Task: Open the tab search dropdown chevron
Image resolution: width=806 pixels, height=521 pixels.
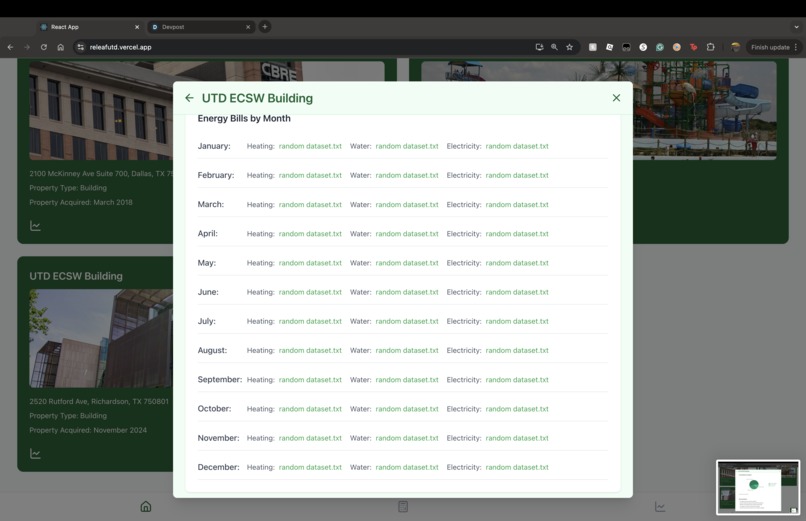Action: [x=796, y=27]
